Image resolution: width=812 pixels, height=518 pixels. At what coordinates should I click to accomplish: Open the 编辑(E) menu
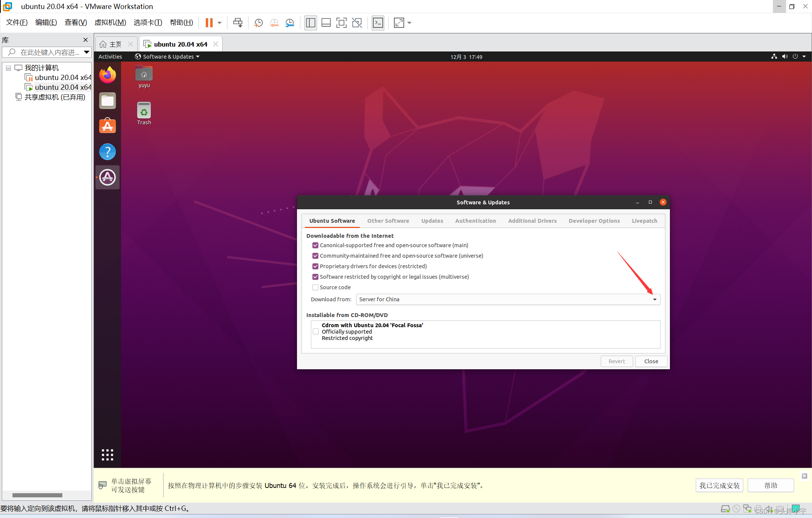tap(46, 23)
